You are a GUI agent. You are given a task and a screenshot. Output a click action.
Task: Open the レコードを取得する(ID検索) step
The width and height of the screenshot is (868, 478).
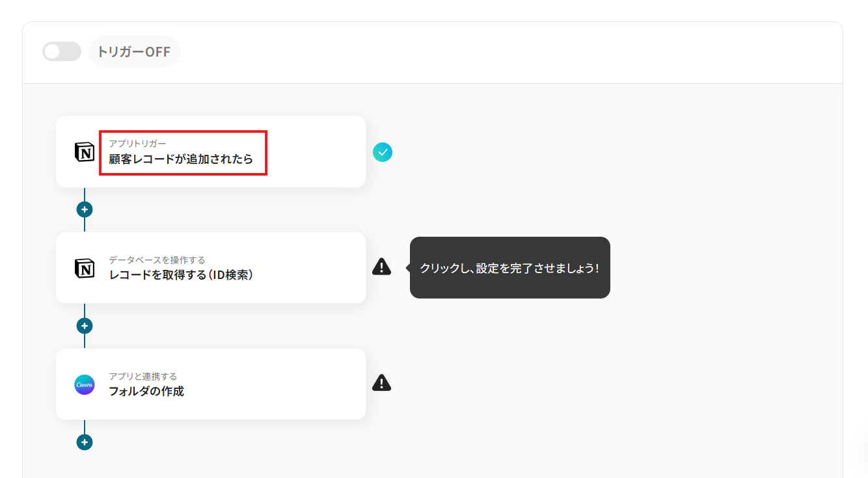pyautogui.click(x=211, y=268)
